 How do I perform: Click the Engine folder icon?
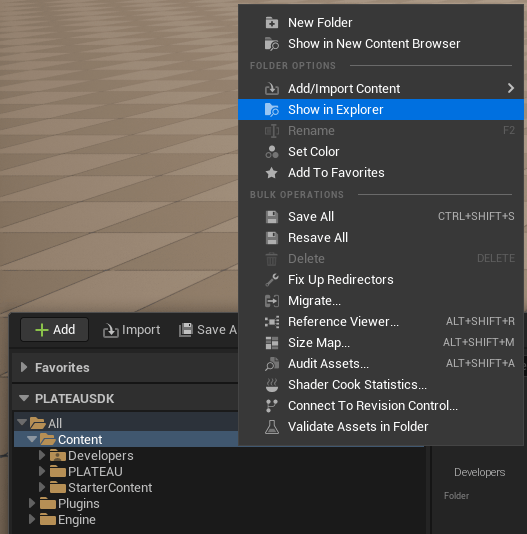pyautogui.click(x=48, y=520)
